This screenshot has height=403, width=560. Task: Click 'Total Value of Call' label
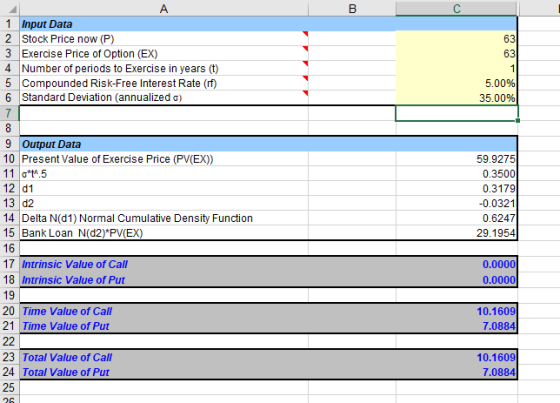coord(67,357)
